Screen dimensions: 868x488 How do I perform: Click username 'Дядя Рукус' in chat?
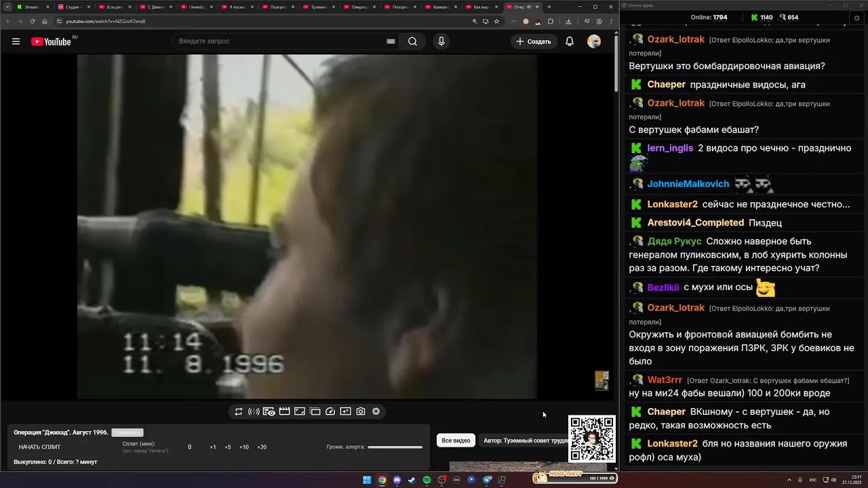pos(674,241)
